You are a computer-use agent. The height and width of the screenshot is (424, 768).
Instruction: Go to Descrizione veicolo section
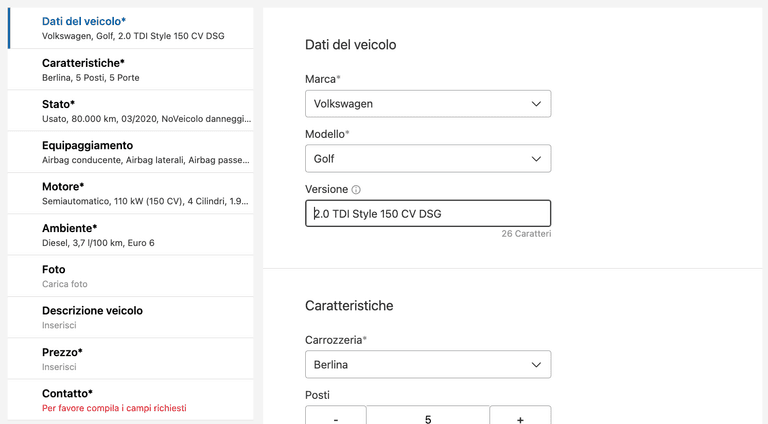pyautogui.click(x=131, y=317)
